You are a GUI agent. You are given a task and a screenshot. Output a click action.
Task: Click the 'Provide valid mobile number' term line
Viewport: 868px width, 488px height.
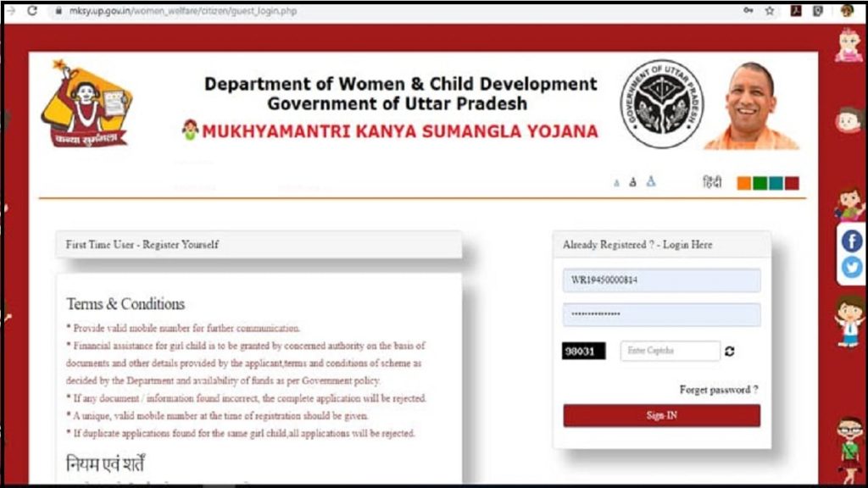[183, 328]
